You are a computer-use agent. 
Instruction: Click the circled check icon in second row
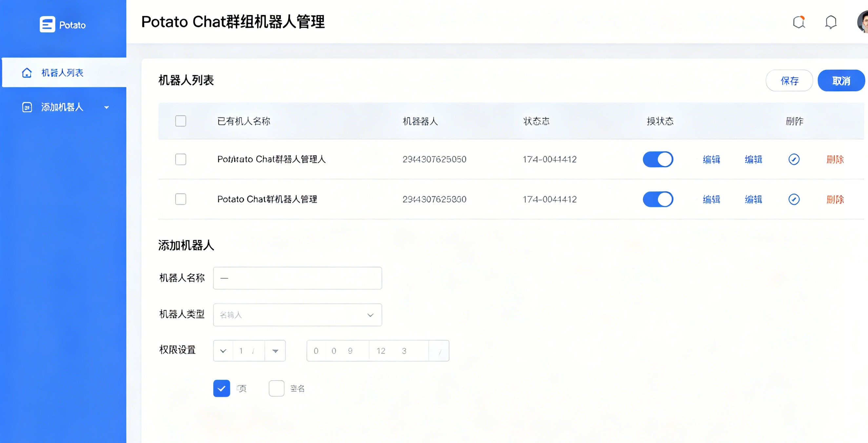(x=794, y=200)
